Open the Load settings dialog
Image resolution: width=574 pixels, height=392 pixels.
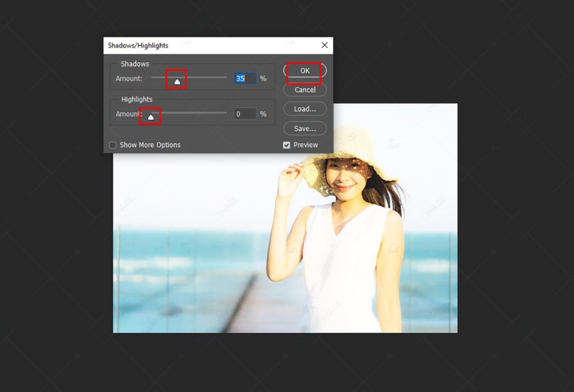[304, 109]
